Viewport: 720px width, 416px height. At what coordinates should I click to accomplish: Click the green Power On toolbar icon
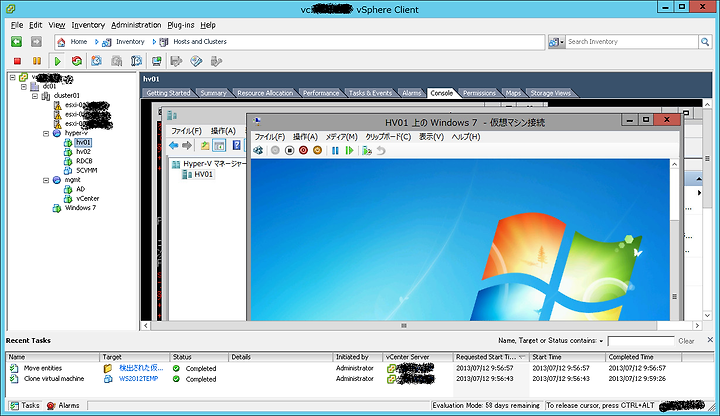[57, 61]
